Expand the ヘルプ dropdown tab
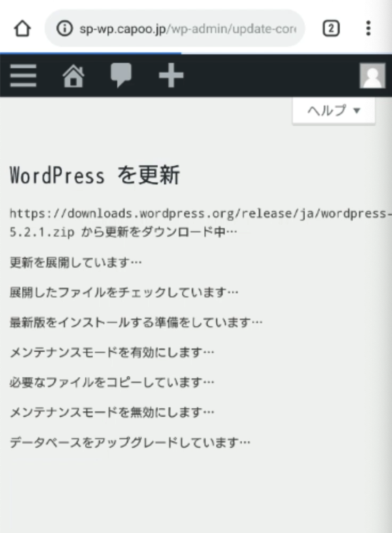The height and width of the screenshot is (533, 392). pyautogui.click(x=334, y=111)
